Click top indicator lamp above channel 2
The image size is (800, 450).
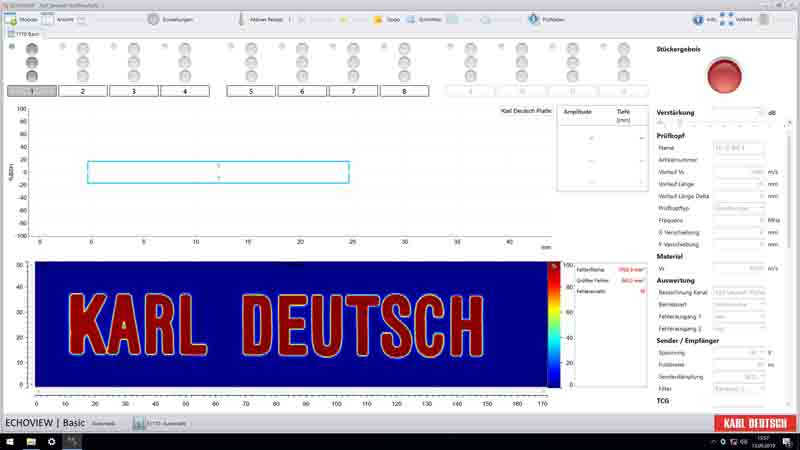click(x=83, y=49)
